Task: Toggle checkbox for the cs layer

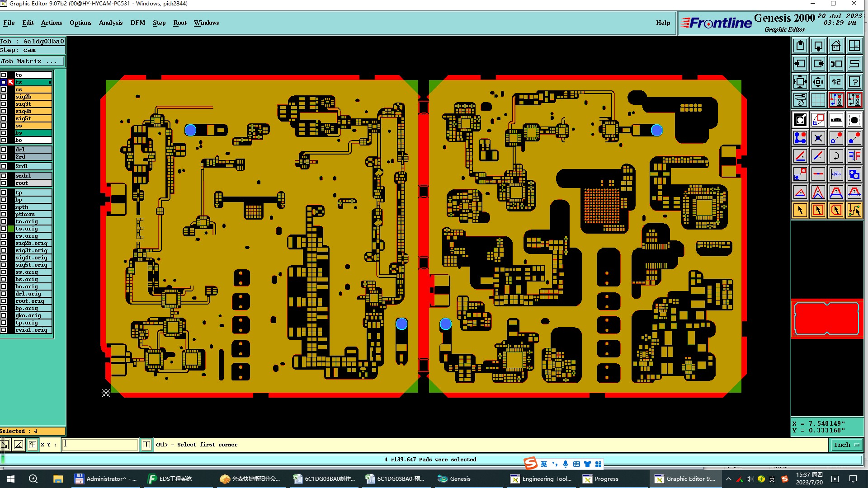Action: 4,89
